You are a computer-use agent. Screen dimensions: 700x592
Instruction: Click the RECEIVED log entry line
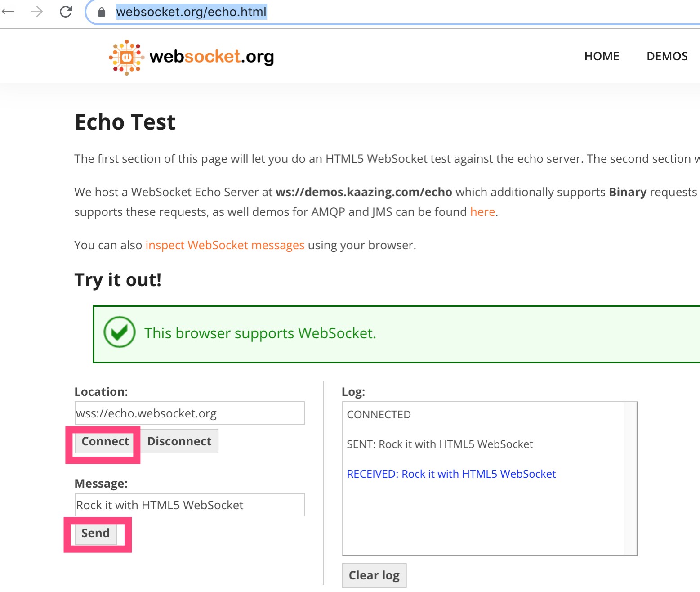tap(451, 474)
